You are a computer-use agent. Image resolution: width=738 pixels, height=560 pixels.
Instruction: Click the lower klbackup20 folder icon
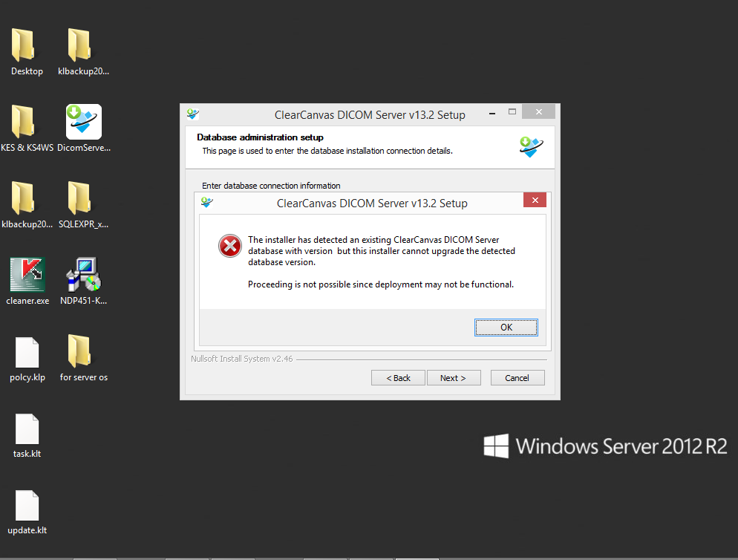tap(27, 199)
